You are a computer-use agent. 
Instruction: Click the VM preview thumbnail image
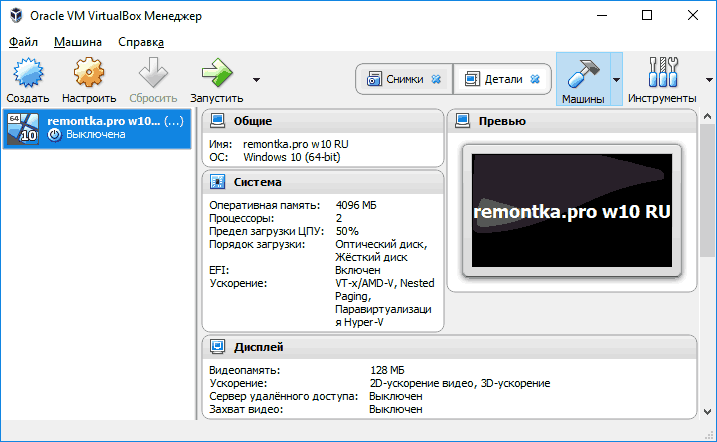pos(572,211)
